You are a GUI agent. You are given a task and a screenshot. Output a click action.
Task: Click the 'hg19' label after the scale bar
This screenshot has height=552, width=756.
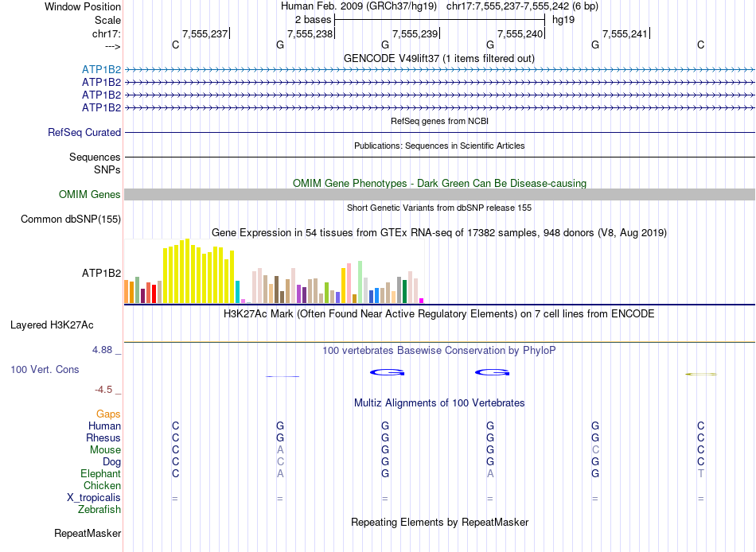(x=563, y=20)
